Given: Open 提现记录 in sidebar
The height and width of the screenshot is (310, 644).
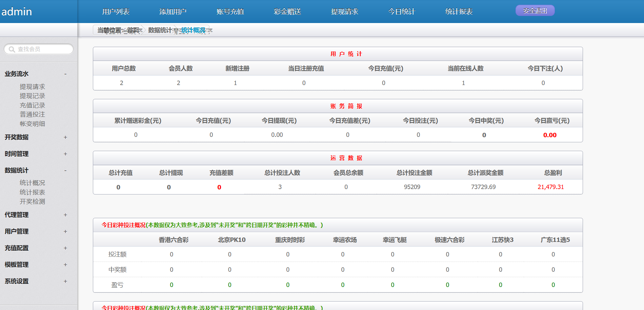Looking at the screenshot, I should pos(32,96).
